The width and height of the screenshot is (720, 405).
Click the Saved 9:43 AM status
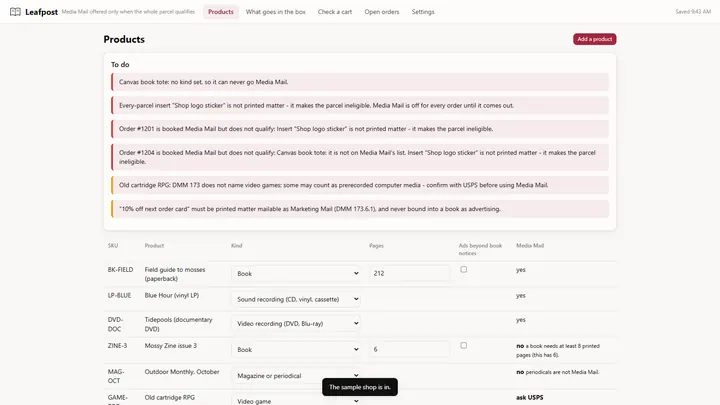693,12
